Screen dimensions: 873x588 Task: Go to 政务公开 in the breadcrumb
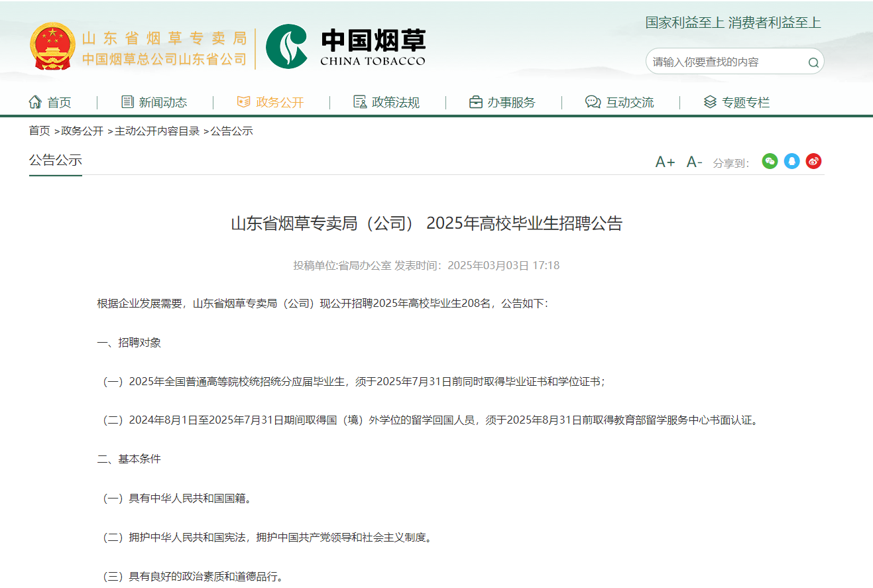pyautogui.click(x=82, y=131)
